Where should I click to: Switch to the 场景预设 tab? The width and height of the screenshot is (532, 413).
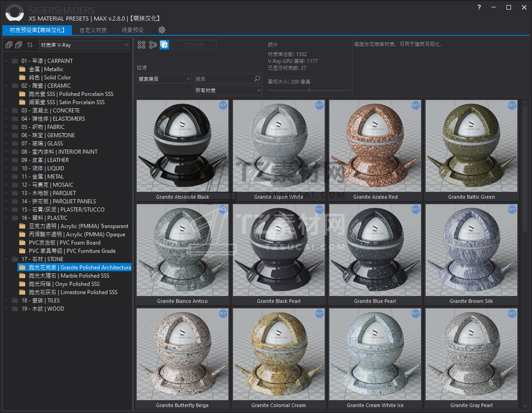(133, 30)
